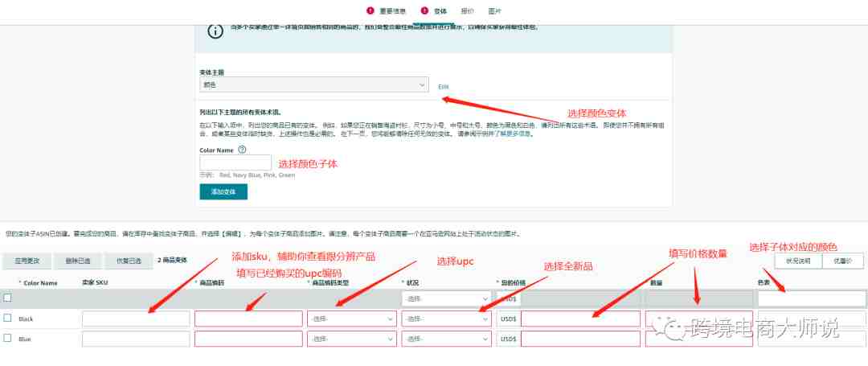Image resolution: width=868 pixels, height=366 pixels.
Task: Click the error icon beside 变体 tab
Action: (424, 10)
